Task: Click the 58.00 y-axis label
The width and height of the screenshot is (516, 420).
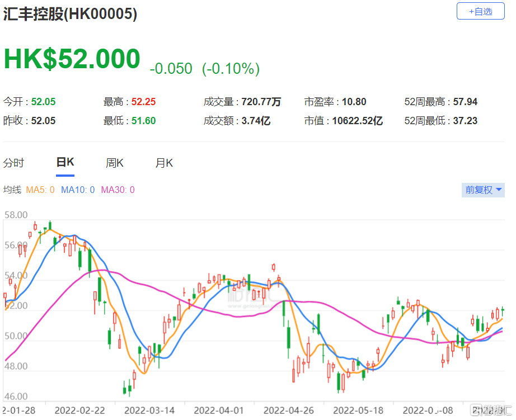Action: click(16, 215)
